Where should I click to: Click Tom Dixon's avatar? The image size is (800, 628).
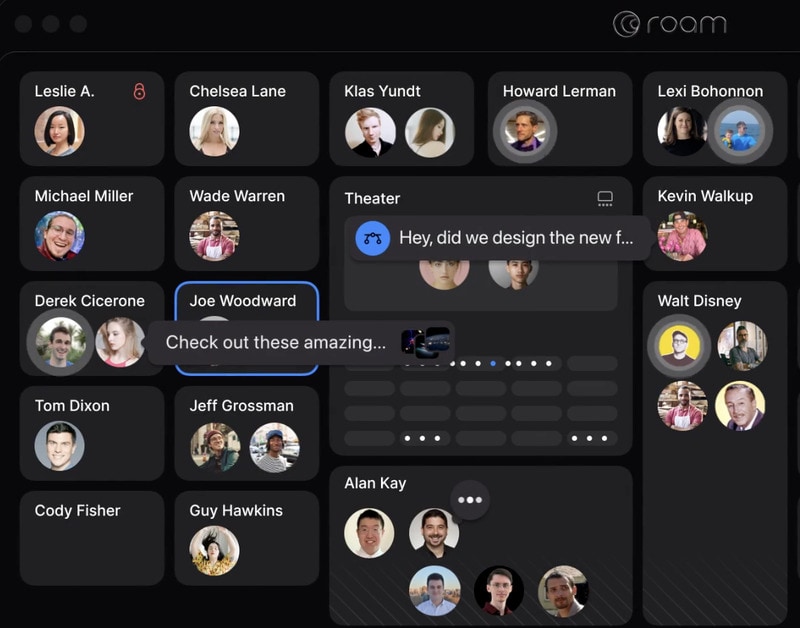pyautogui.click(x=59, y=445)
